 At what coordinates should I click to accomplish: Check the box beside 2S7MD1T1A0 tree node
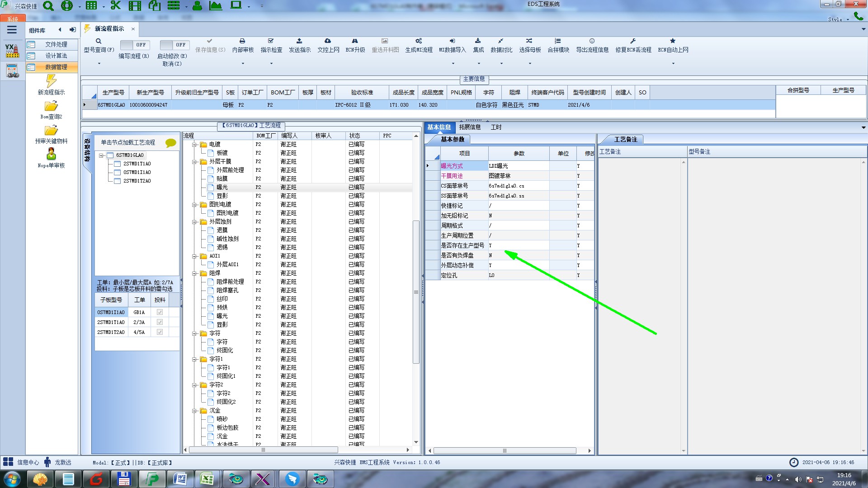point(117,164)
